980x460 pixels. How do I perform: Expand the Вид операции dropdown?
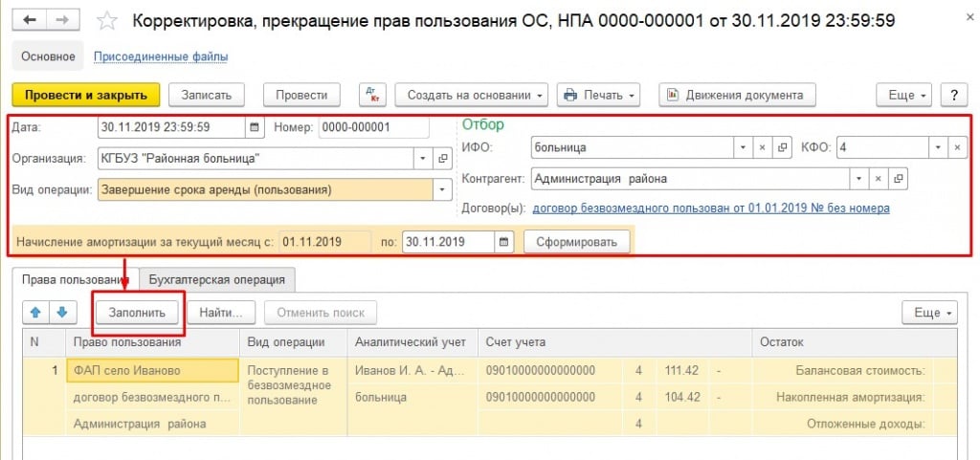tap(441, 189)
